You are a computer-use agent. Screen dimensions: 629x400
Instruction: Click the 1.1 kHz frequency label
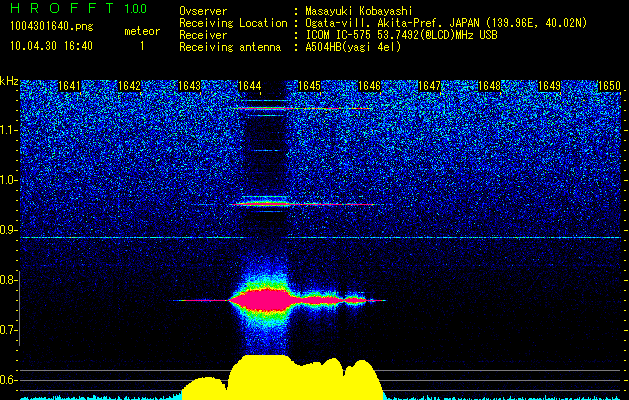8,130
